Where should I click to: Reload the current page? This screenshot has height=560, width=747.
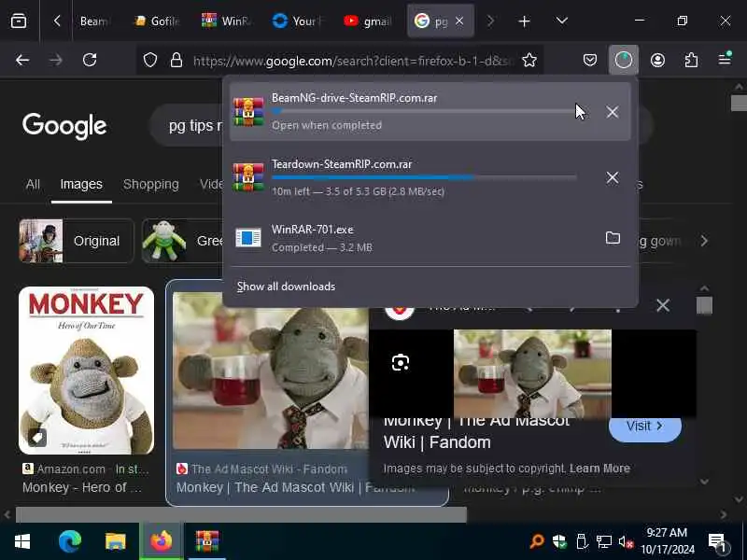pyautogui.click(x=90, y=60)
